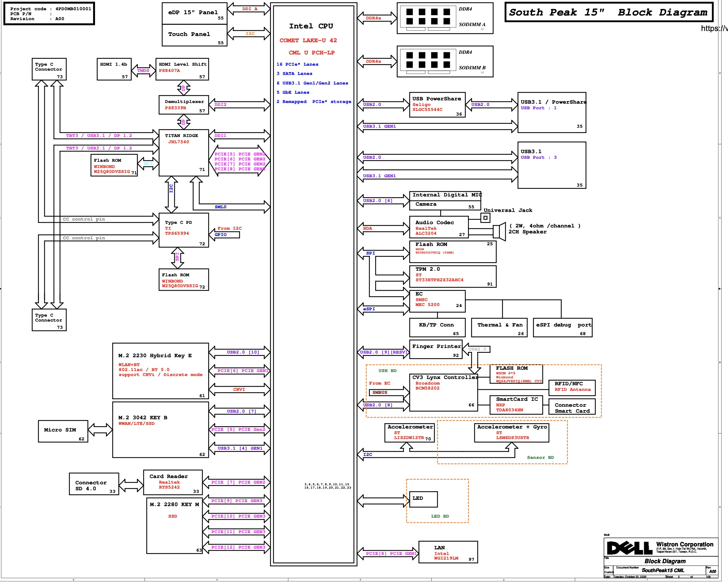Select the Card Reader RTS5242 block
Screen dimensions: 728x585
point(173,482)
